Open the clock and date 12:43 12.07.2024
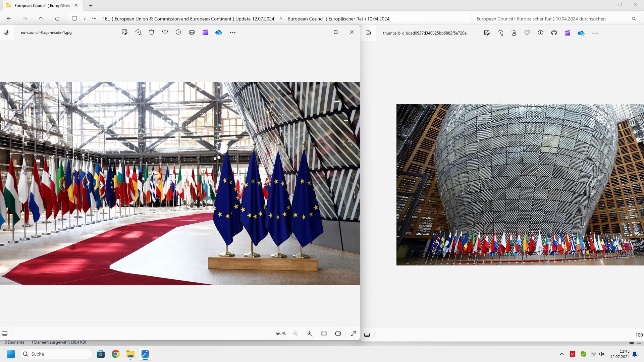 tap(620, 354)
